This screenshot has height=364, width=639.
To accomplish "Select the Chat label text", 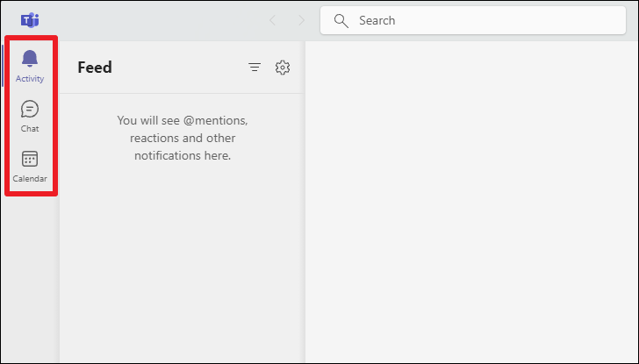I will tap(30, 129).
